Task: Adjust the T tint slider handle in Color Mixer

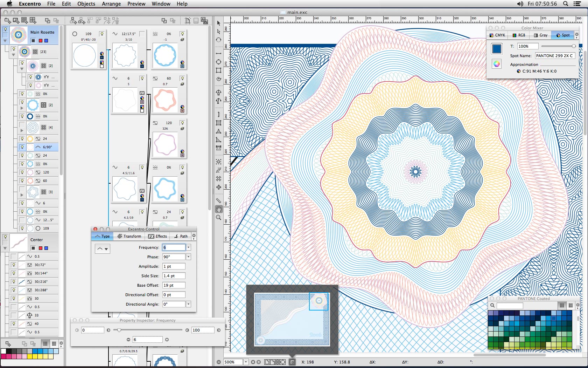Action: click(x=574, y=46)
